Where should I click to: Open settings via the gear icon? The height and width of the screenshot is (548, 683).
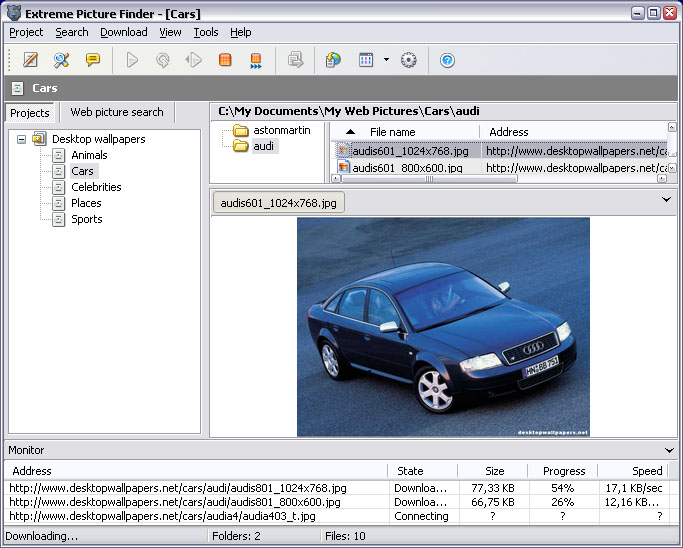click(409, 60)
